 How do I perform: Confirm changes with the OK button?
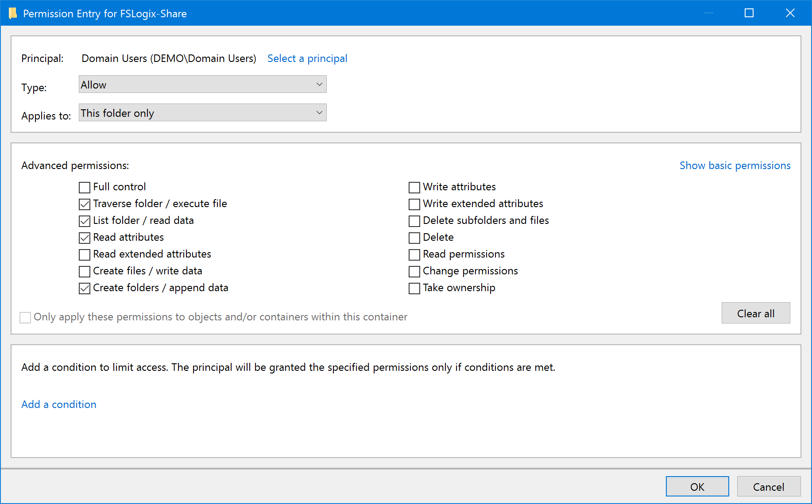click(697, 486)
